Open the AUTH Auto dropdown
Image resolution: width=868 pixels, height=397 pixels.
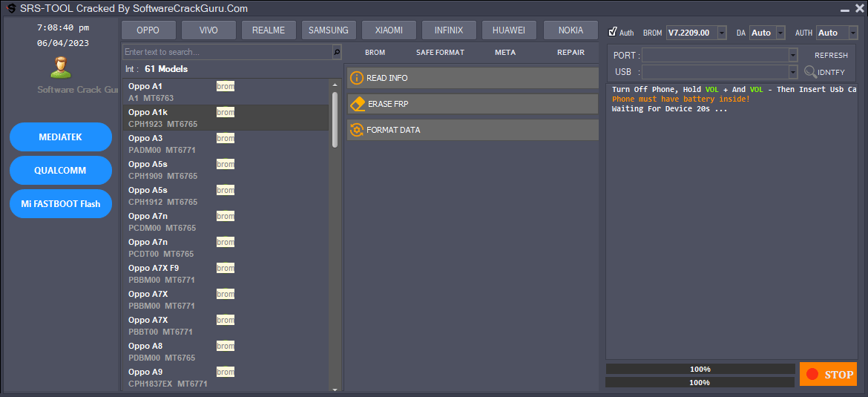pyautogui.click(x=854, y=33)
